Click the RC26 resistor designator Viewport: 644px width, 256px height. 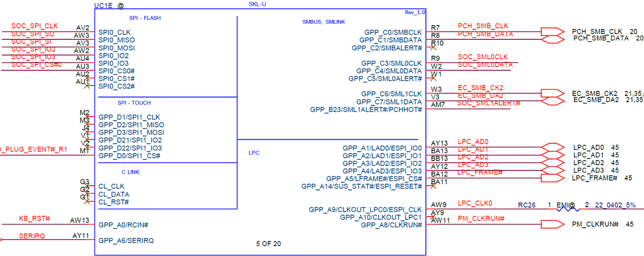[x=527, y=205]
